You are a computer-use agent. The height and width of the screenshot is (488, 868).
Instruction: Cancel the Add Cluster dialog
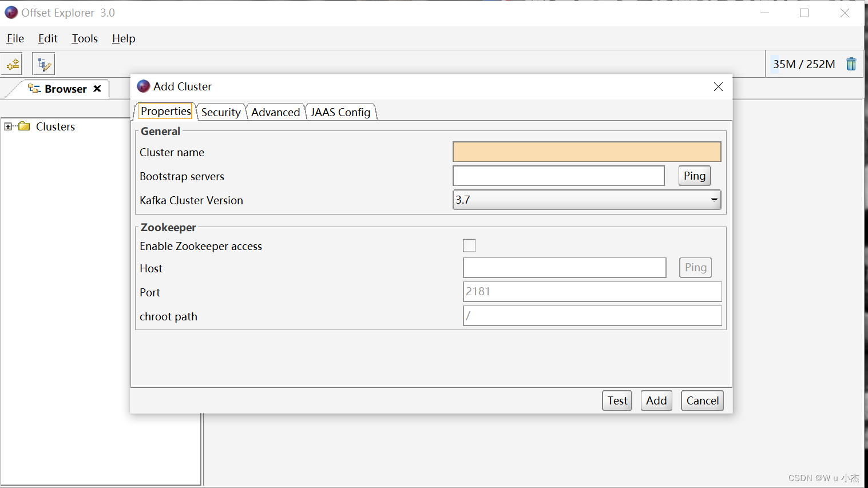703,400
